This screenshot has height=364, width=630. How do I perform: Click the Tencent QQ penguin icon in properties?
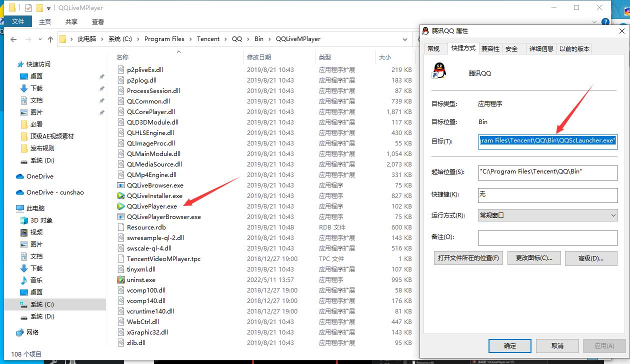pos(438,71)
